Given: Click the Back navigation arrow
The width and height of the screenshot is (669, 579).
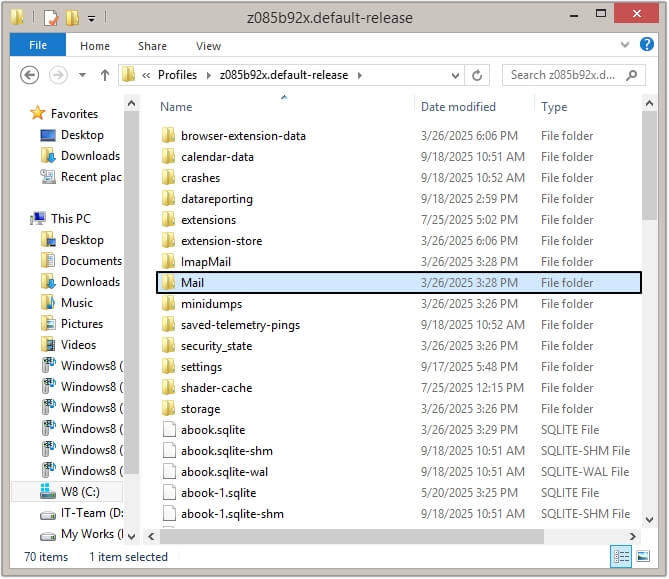Looking at the screenshot, I should tap(30, 75).
